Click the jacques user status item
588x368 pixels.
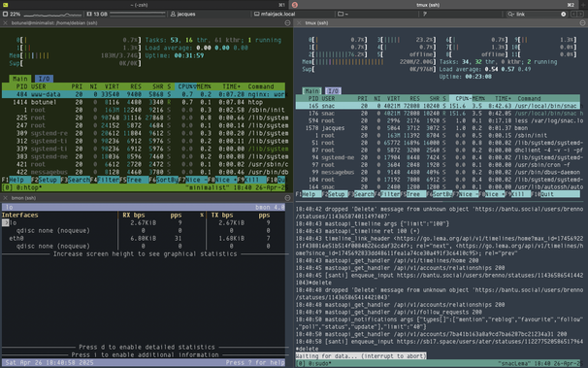click(x=183, y=14)
